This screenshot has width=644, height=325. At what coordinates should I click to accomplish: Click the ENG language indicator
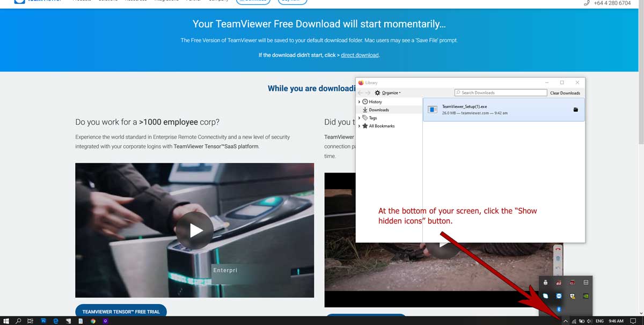tap(599, 321)
